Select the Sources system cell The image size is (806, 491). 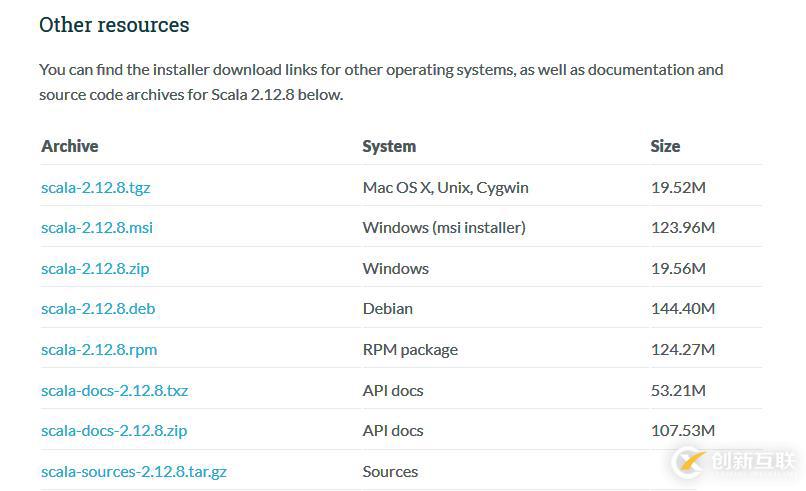[x=390, y=471]
